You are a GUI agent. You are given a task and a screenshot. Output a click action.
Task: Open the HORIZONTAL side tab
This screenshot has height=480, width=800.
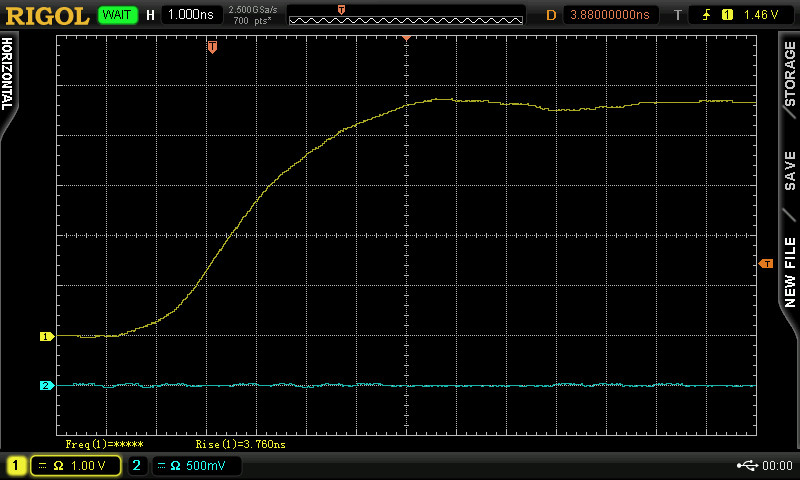(7, 75)
